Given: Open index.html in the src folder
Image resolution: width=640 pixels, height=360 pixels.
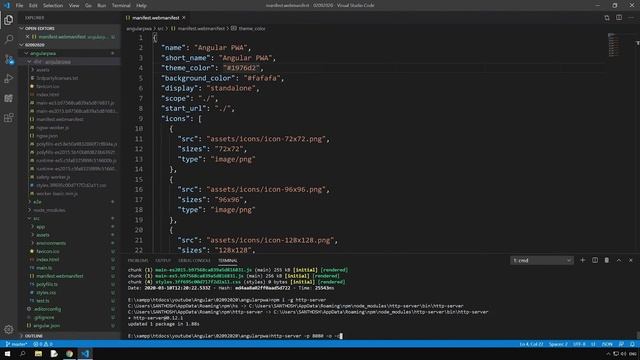Looking at the screenshot, I should (48, 260).
